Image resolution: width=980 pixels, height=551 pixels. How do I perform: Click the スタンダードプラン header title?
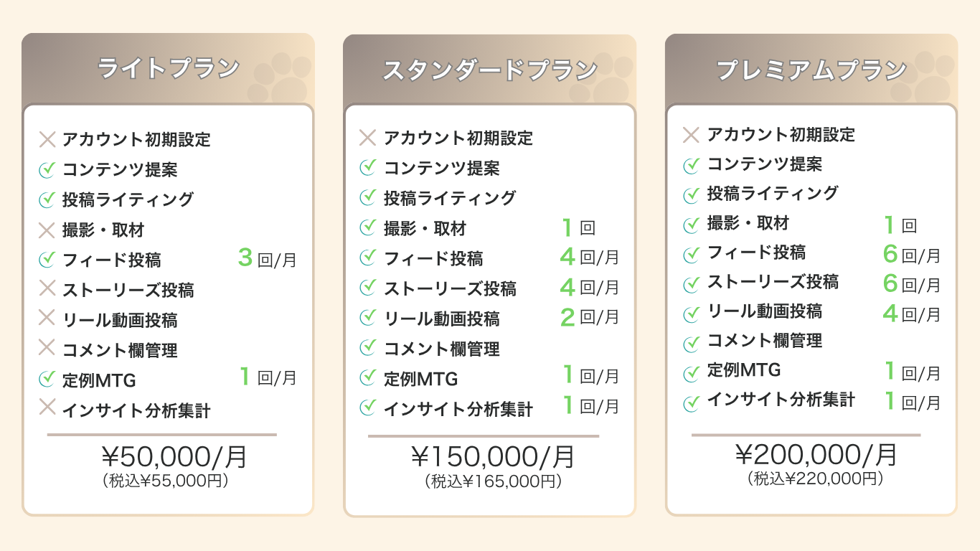tap(489, 70)
